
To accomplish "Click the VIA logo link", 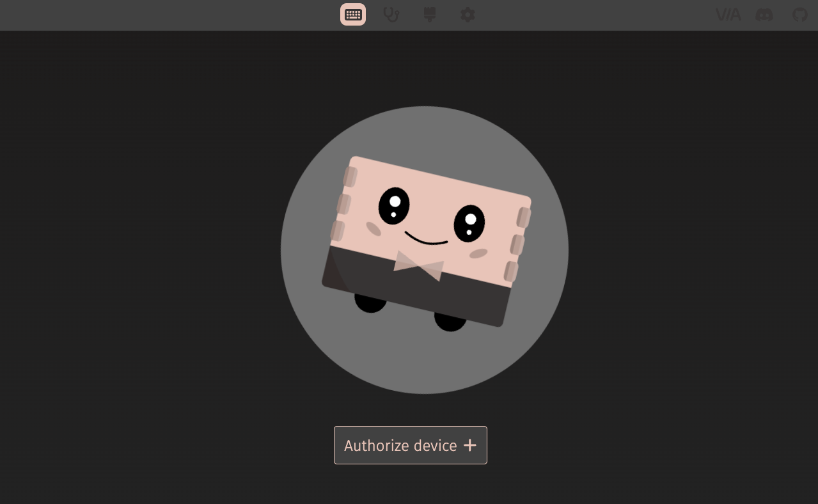I will click(x=728, y=15).
